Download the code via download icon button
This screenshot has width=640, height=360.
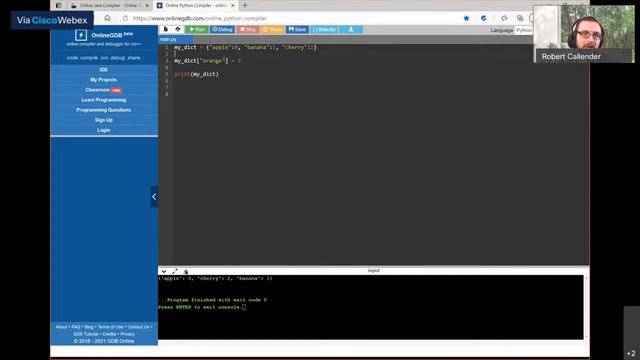351,29
